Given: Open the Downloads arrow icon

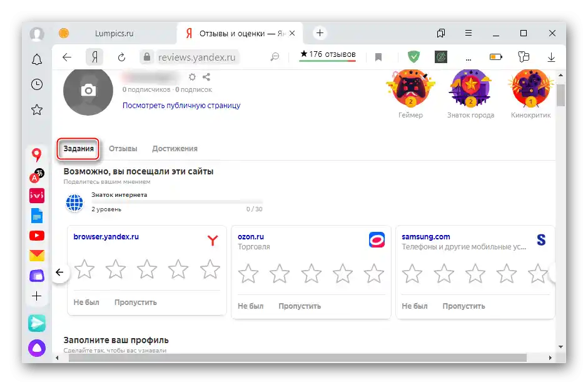Looking at the screenshot, I should pos(551,56).
